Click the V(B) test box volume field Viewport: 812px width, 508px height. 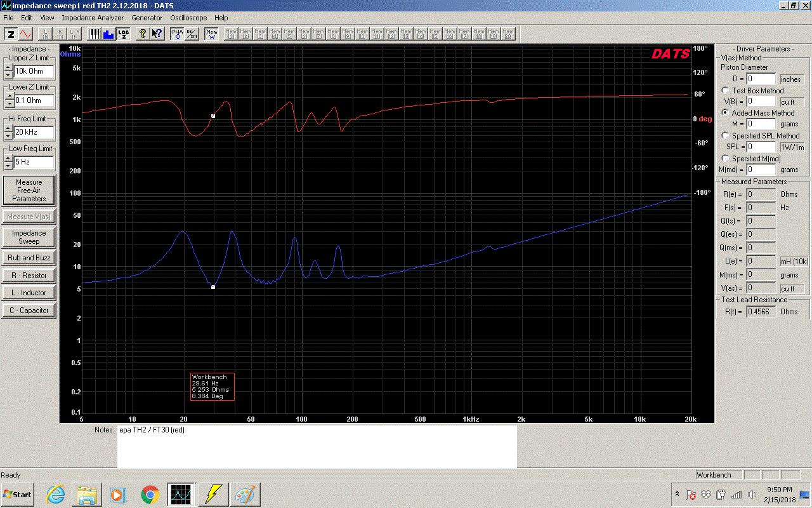761,102
